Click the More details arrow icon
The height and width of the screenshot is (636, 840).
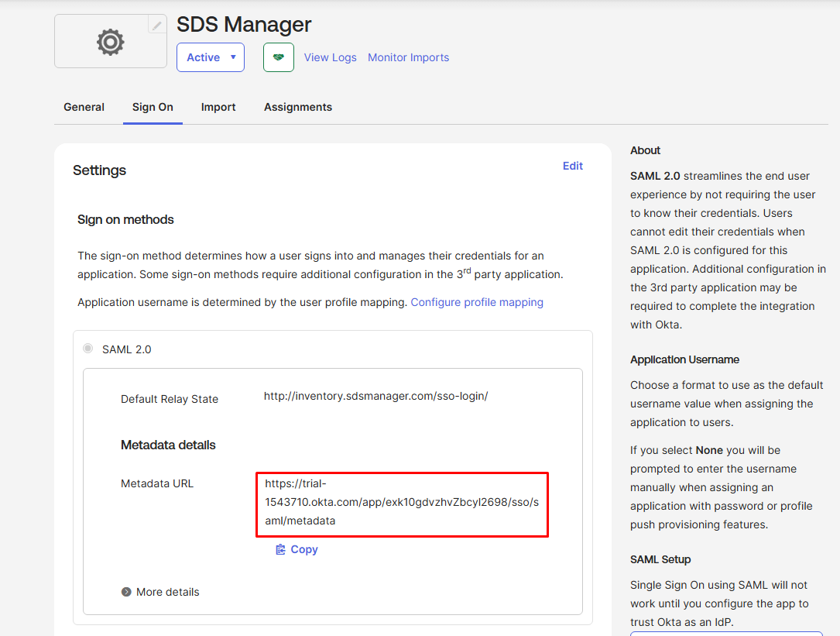tap(126, 592)
